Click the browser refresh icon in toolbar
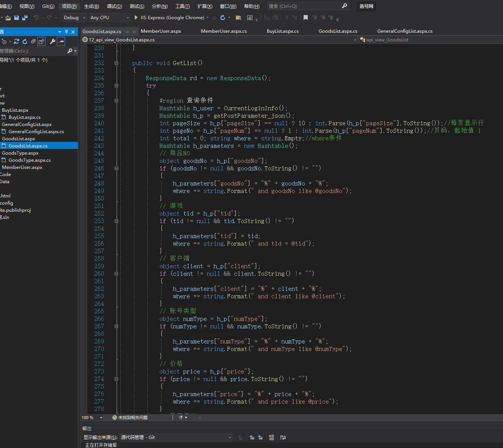Image resolution: width=503 pixels, height=448 pixels. pos(223,18)
